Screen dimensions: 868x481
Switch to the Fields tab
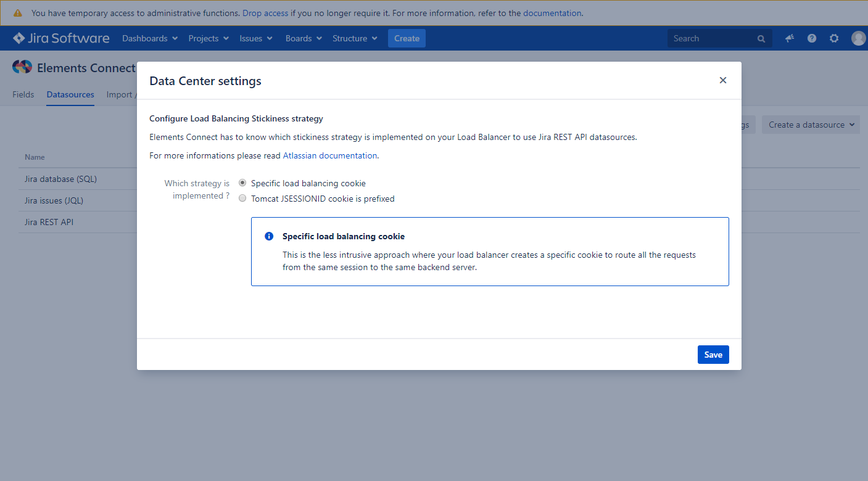pyautogui.click(x=23, y=94)
